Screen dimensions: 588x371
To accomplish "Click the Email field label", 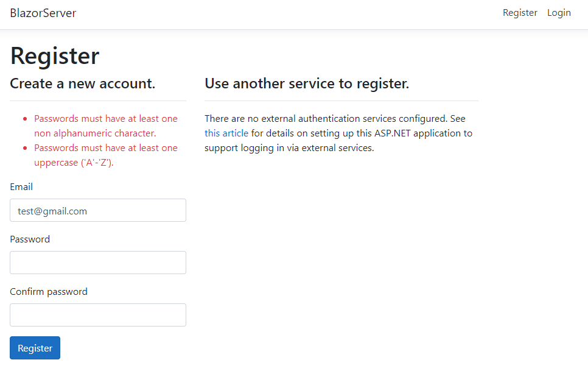I will (21, 187).
